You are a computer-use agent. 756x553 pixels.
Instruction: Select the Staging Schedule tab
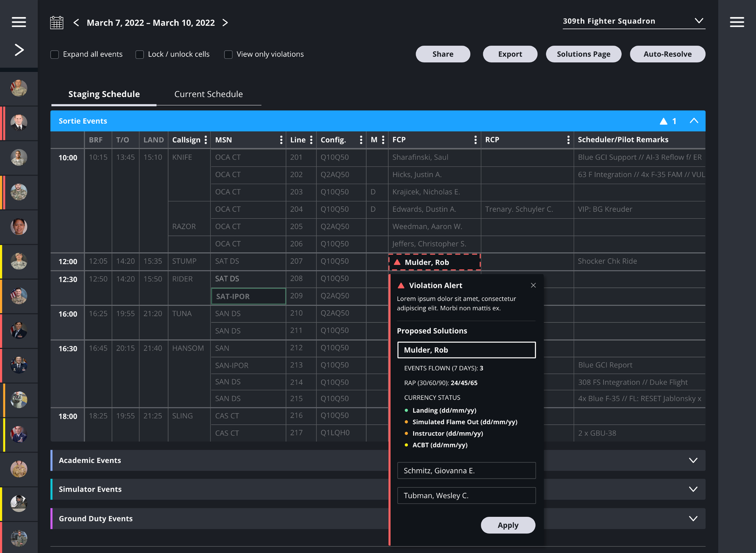point(104,94)
